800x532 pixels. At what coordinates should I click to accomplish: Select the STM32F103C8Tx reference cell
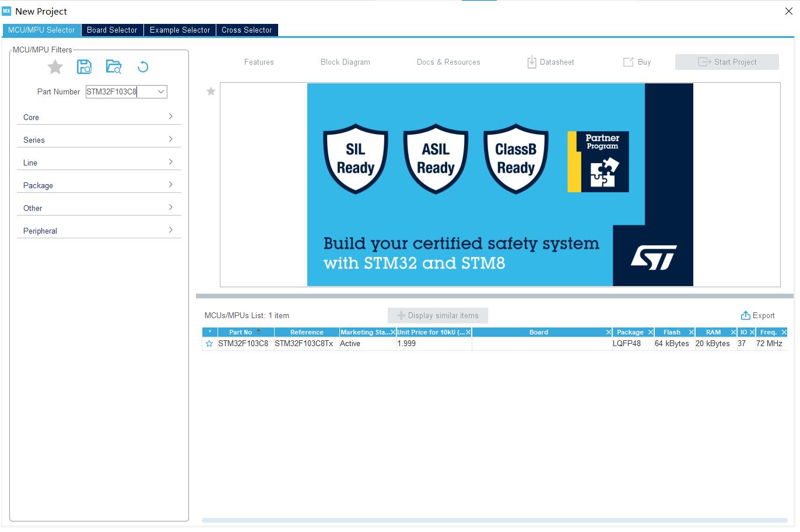[x=307, y=344]
